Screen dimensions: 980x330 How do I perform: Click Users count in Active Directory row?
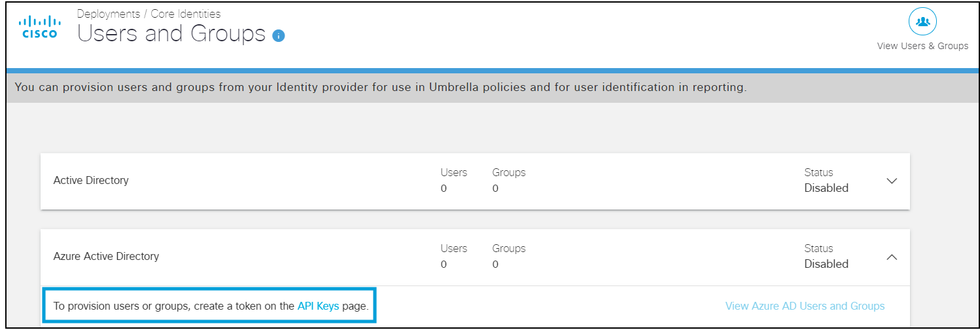(x=444, y=189)
